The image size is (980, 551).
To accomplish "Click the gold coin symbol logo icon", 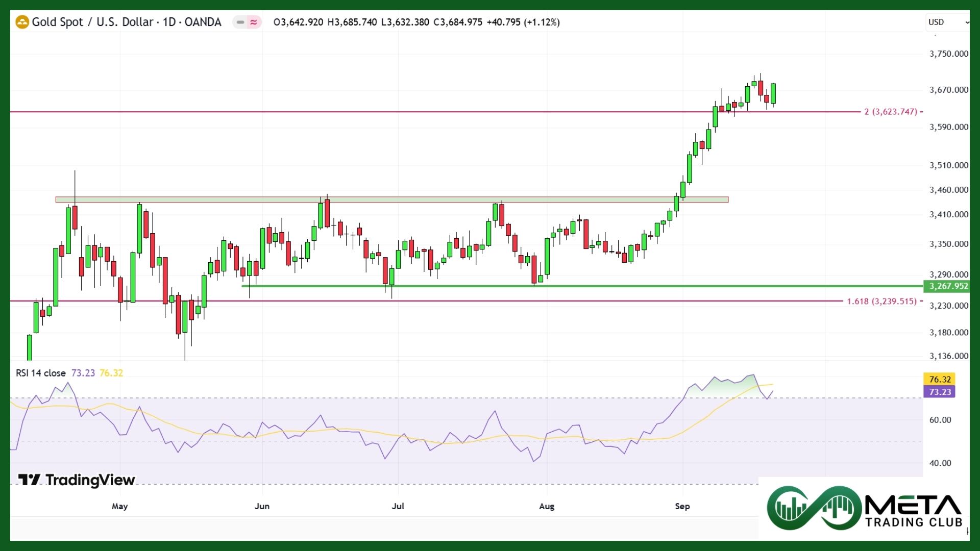I will 21,22.
